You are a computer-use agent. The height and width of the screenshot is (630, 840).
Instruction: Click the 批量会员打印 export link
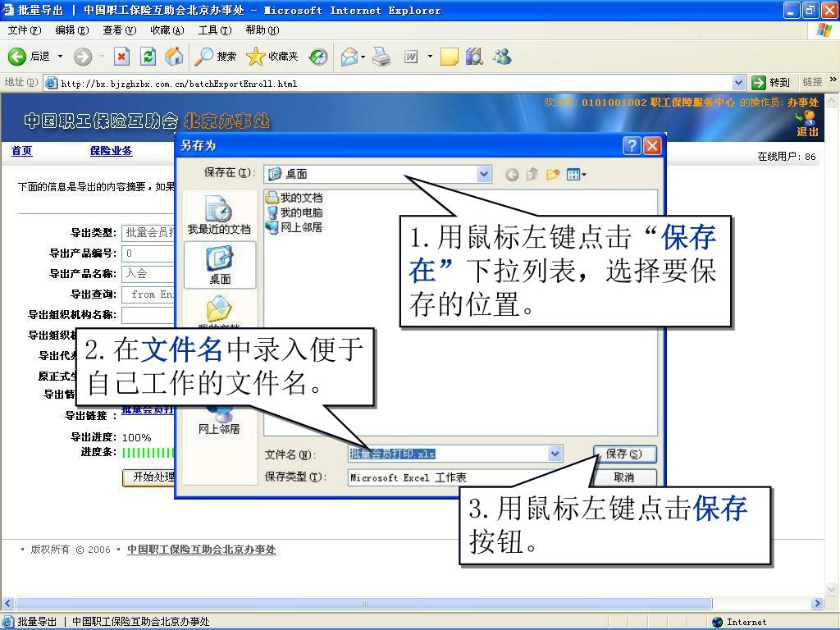tap(148, 410)
